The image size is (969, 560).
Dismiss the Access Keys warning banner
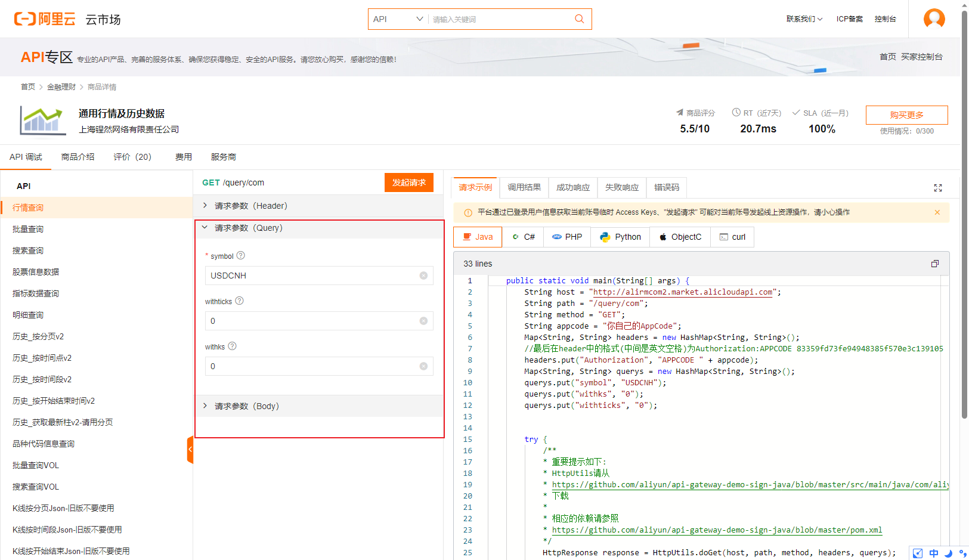(x=937, y=212)
